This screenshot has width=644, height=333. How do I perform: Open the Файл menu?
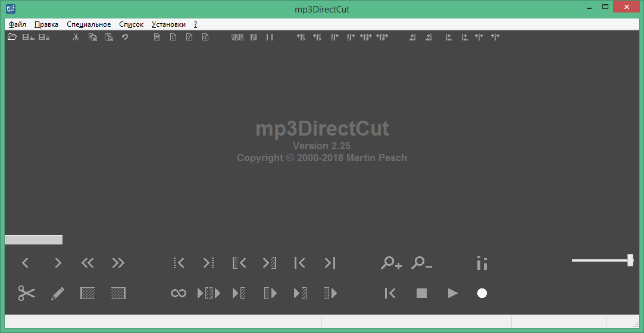point(17,24)
